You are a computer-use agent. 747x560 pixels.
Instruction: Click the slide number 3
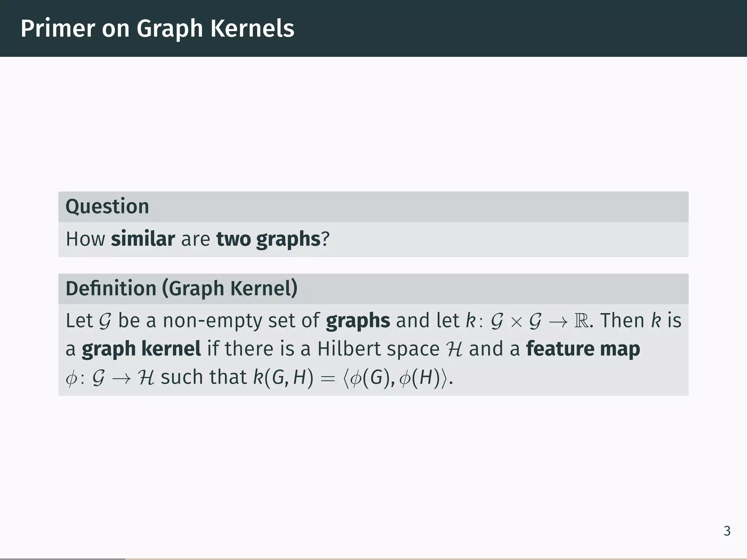[727, 531]
